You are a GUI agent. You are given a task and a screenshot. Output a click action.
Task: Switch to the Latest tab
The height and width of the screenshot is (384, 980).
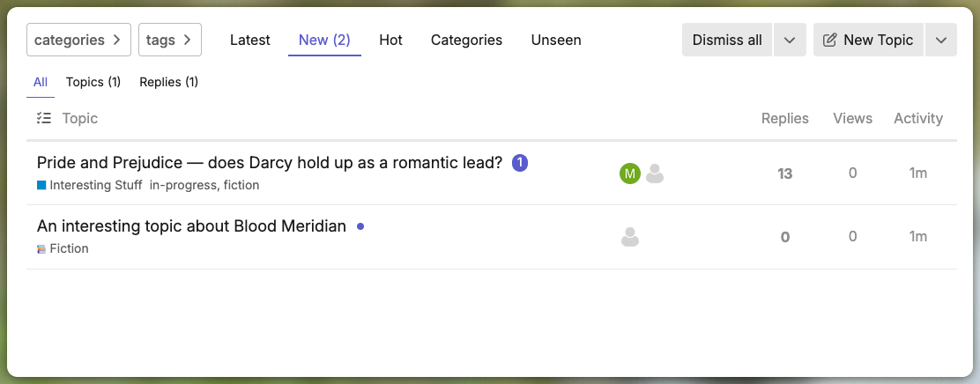pyautogui.click(x=250, y=40)
